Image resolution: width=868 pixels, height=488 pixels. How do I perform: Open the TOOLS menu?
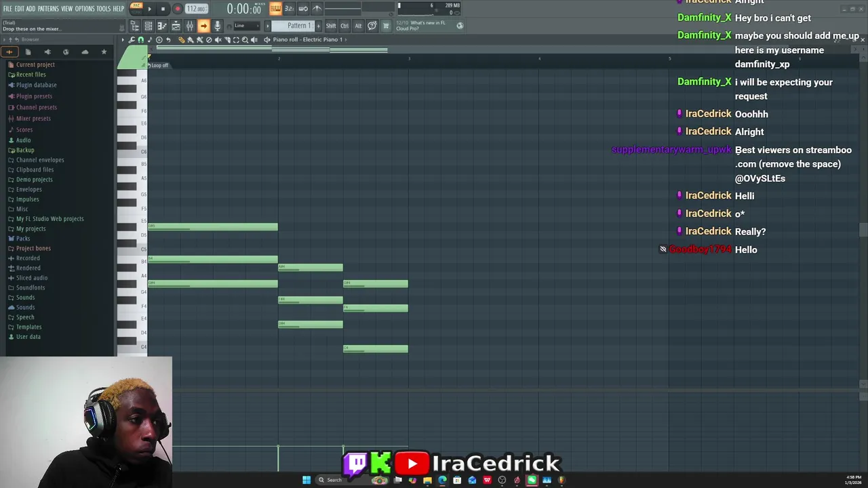pos(103,8)
